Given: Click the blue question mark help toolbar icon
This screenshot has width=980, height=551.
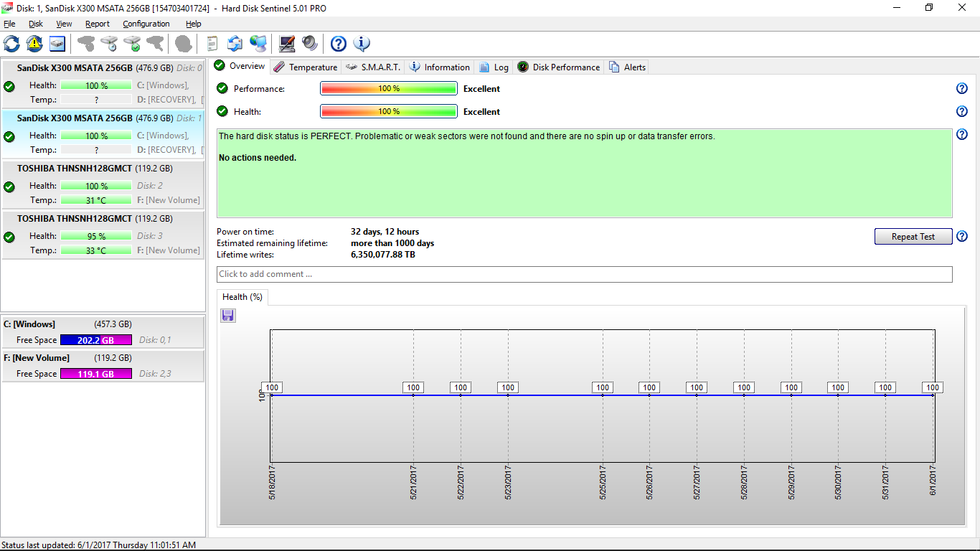Looking at the screenshot, I should point(339,44).
